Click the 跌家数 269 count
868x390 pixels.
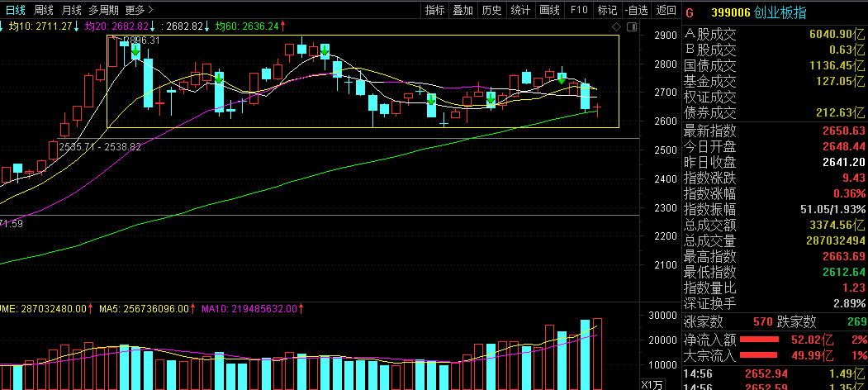[x=856, y=322]
